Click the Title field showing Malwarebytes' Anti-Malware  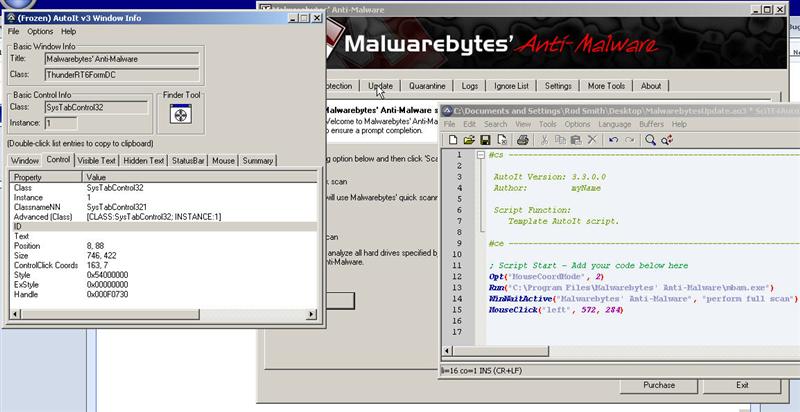[x=122, y=59]
